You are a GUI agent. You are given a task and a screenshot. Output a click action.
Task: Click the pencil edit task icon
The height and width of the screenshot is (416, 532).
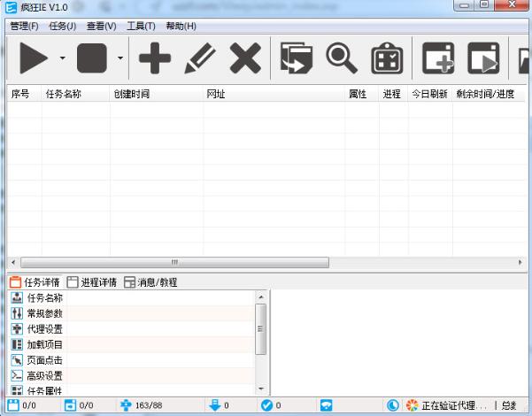[200, 58]
